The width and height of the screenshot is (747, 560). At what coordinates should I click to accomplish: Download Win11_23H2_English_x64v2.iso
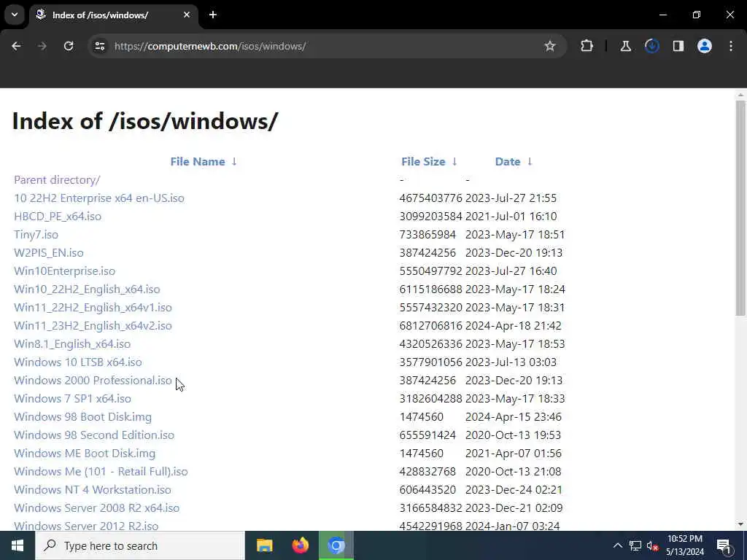pyautogui.click(x=93, y=326)
